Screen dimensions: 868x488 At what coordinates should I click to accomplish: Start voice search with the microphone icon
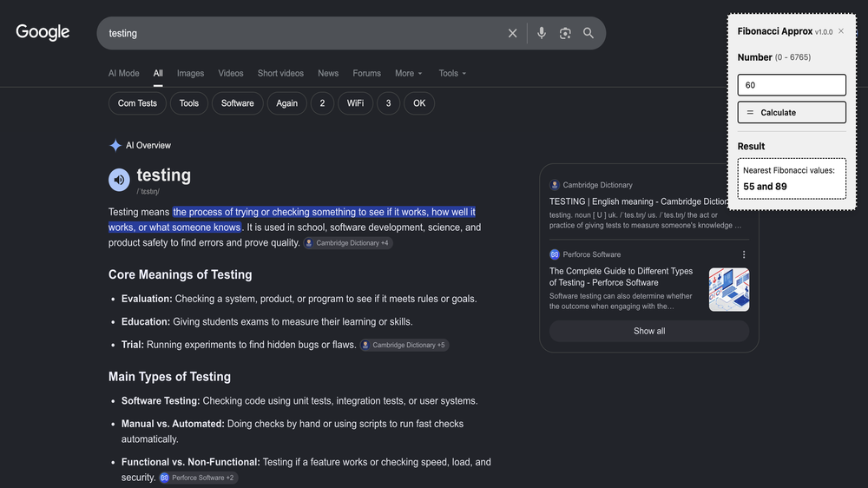(x=542, y=33)
